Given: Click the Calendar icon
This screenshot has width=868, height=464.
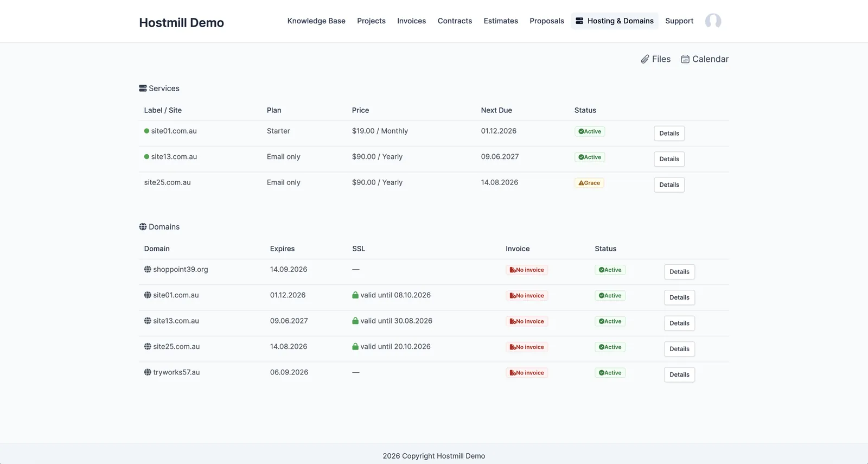Looking at the screenshot, I should pos(685,59).
